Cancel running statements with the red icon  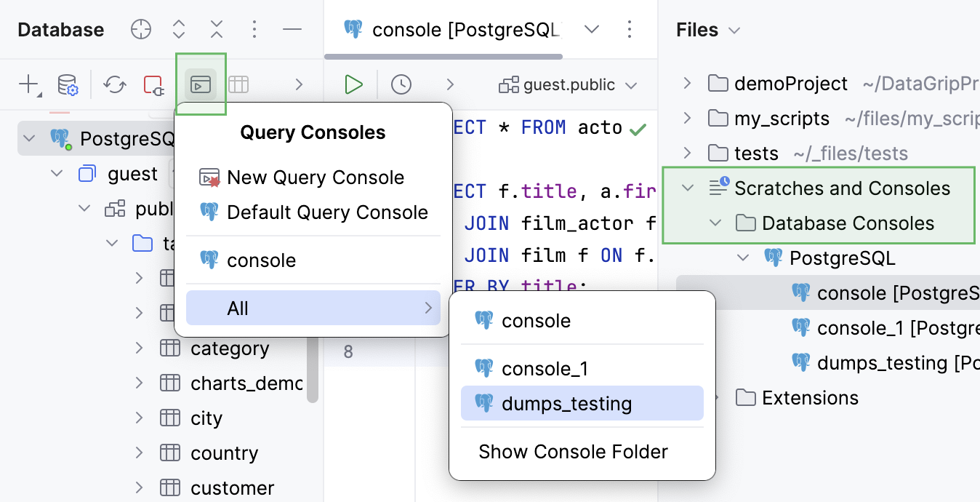(153, 84)
